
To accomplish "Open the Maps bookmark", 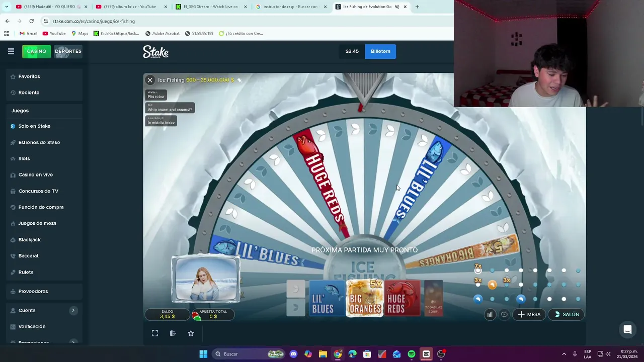I will [79, 33].
